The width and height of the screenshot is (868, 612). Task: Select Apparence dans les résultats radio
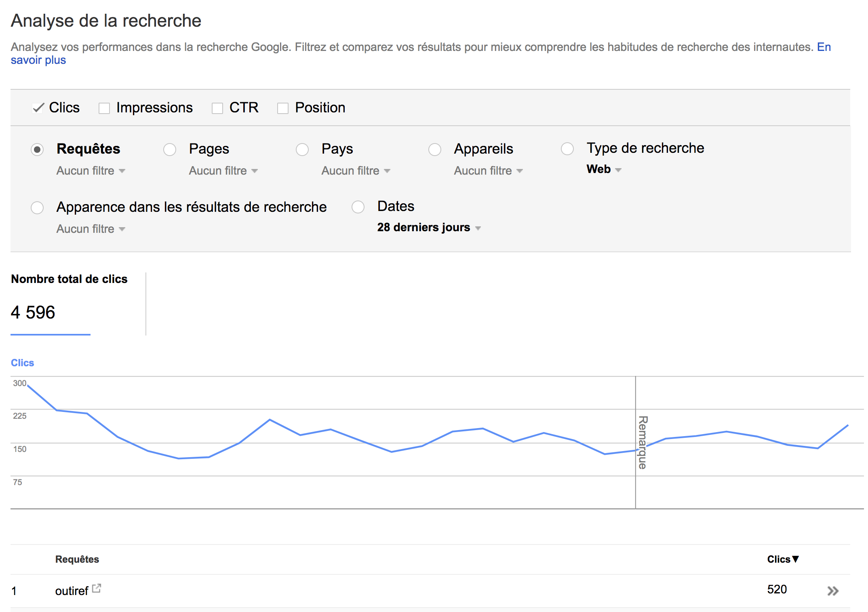coord(37,208)
